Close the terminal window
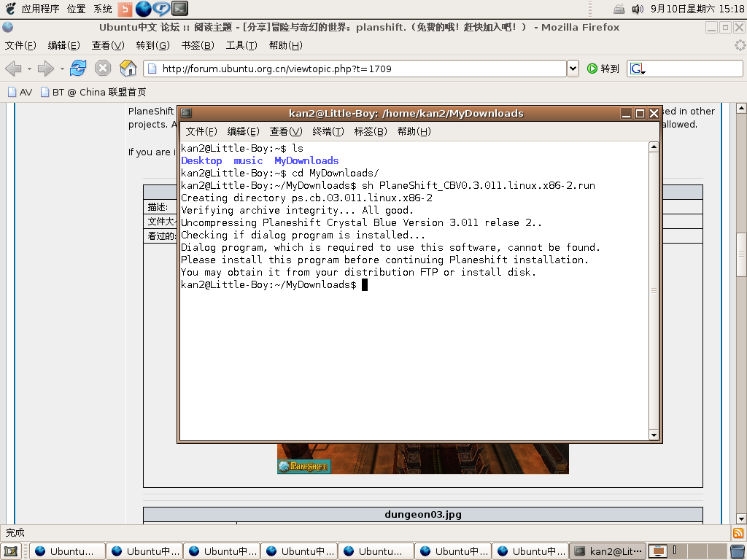The height and width of the screenshot is (560, 747). coord(654,113)
